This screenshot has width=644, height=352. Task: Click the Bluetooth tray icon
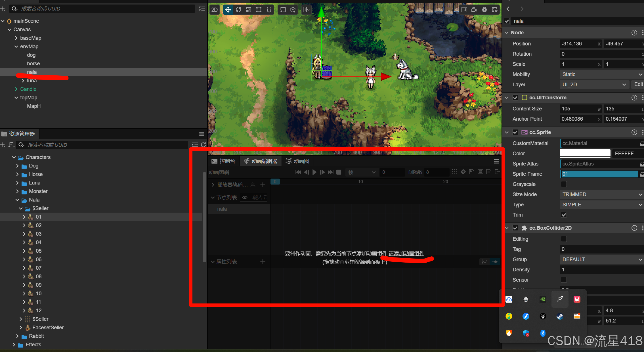point(543,333)
